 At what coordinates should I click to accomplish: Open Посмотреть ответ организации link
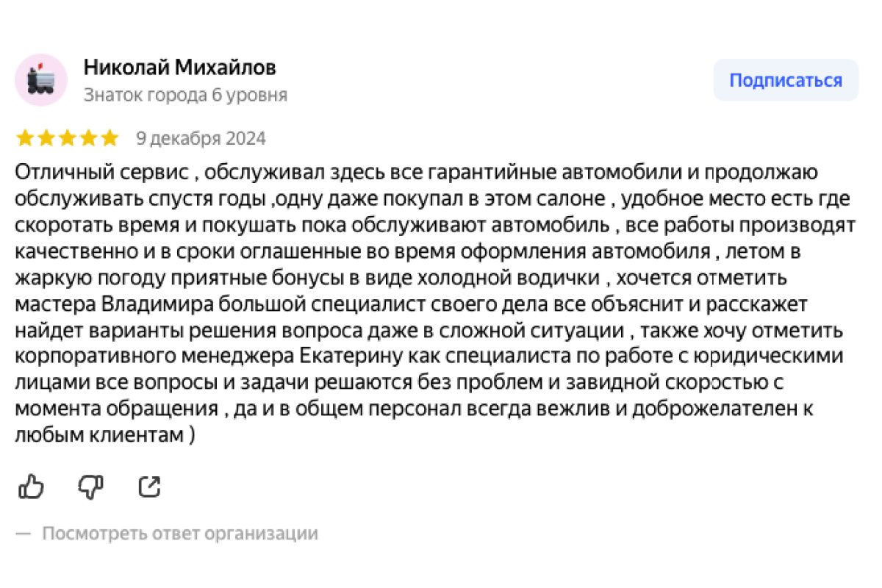coord(180,534)
